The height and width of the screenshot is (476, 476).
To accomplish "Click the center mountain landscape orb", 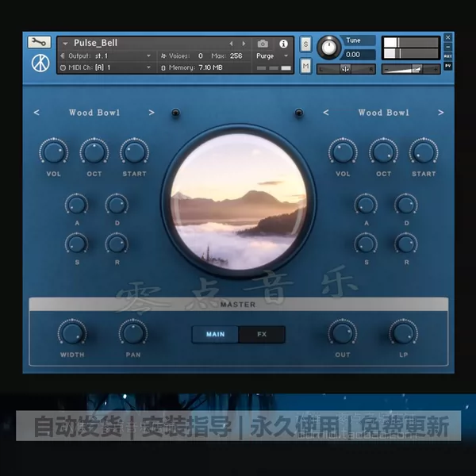I will [239, 202].
